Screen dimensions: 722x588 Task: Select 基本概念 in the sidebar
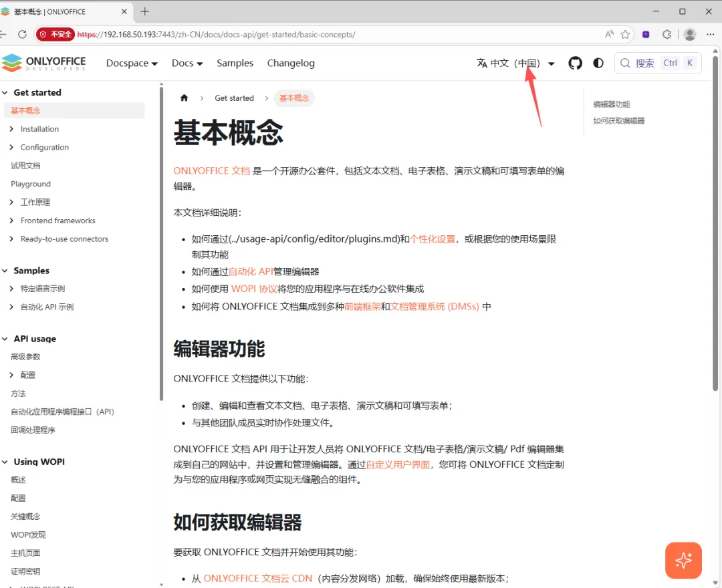74,110
